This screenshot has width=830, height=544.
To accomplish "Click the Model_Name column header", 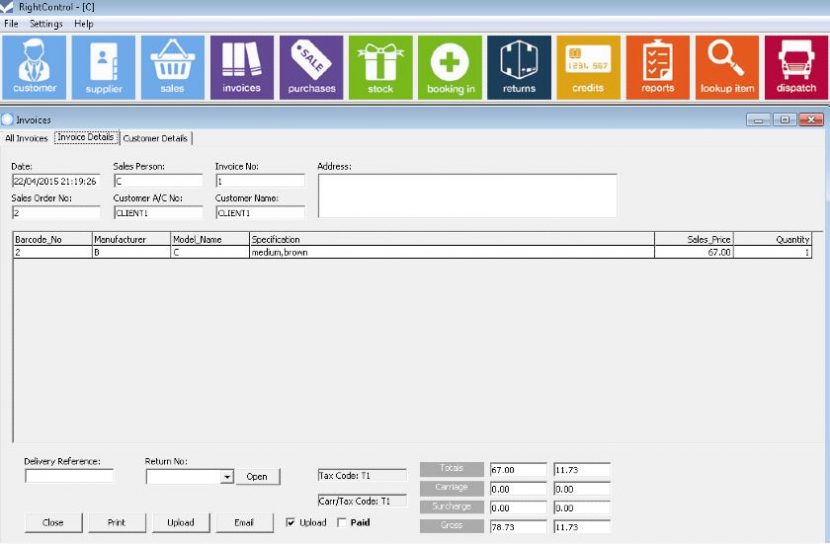I will coord(210,239).
